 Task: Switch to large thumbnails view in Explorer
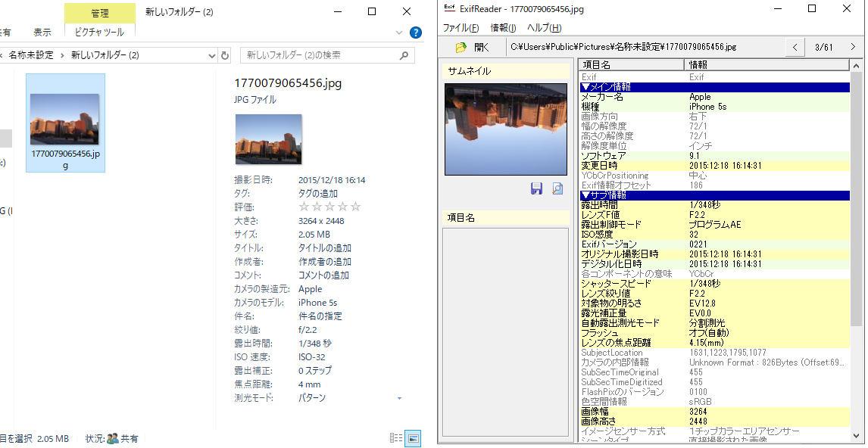[413, 438]
